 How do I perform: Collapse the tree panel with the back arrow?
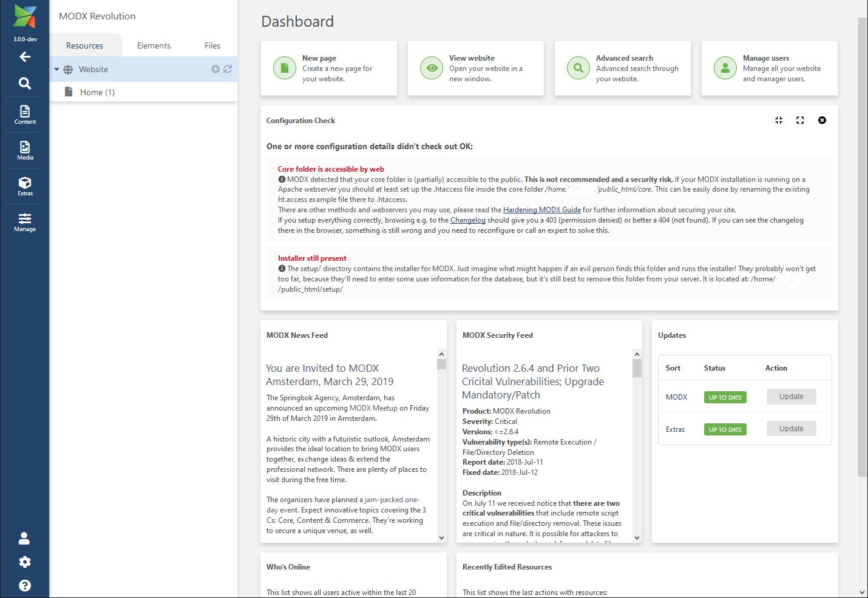(x=25, y=57)
